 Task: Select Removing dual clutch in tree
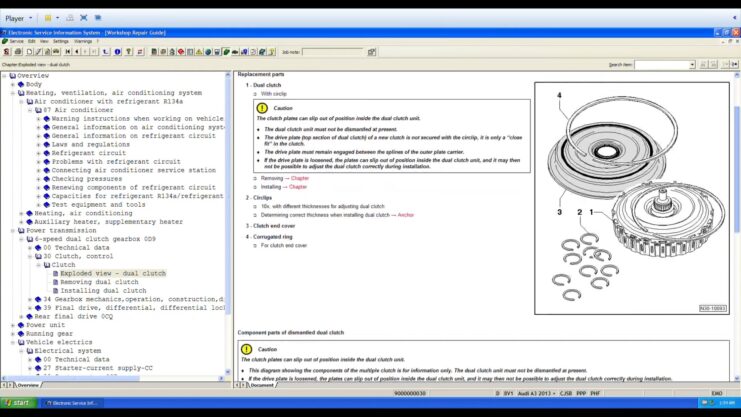[99, 282]
